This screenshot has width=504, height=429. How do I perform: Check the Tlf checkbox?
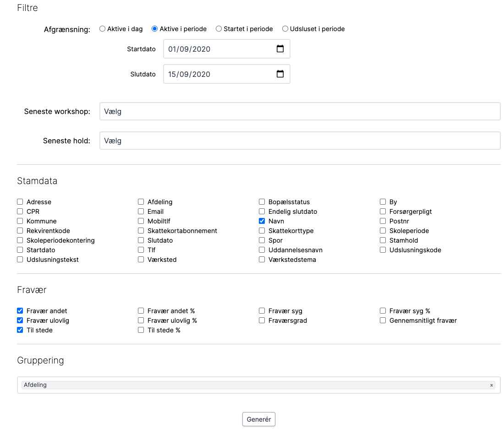tap(141, 250)
